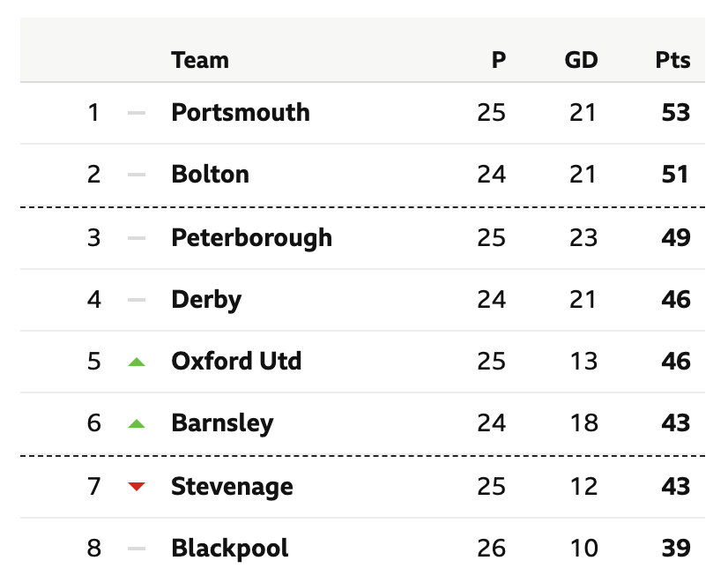Screen dimensions: 728x568
Task: Click the Stevenage team name
Action: (x=232, y=487)
